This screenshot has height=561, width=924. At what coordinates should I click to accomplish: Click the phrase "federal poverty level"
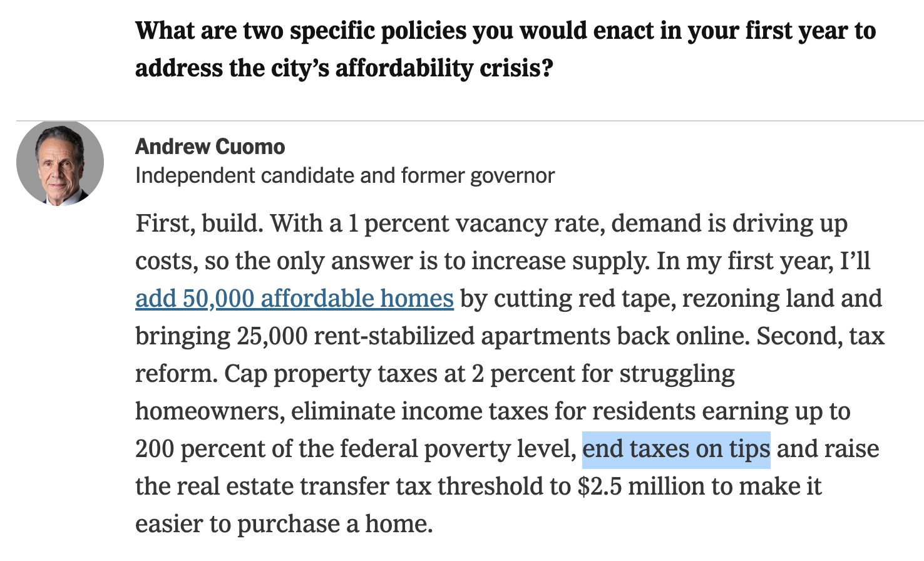click(458, 449)
